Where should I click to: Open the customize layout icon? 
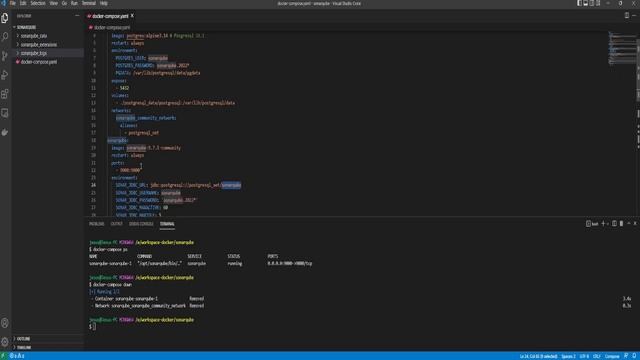tap(598, 3)
